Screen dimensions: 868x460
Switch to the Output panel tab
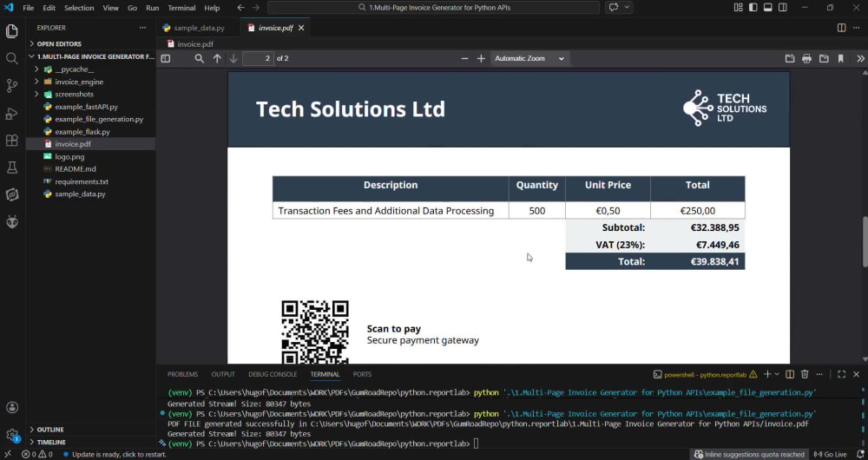(x=223, y=374)
